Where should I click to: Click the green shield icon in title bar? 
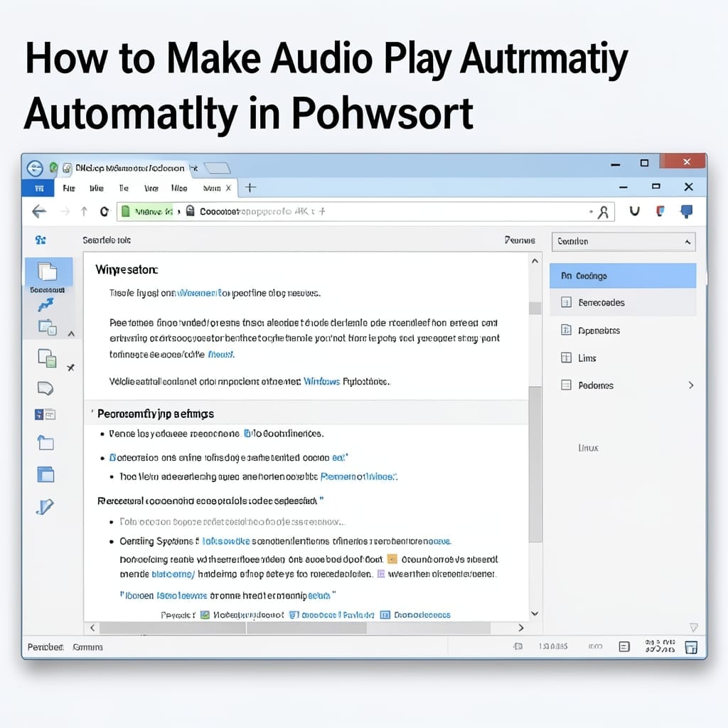tap(53, 167)
